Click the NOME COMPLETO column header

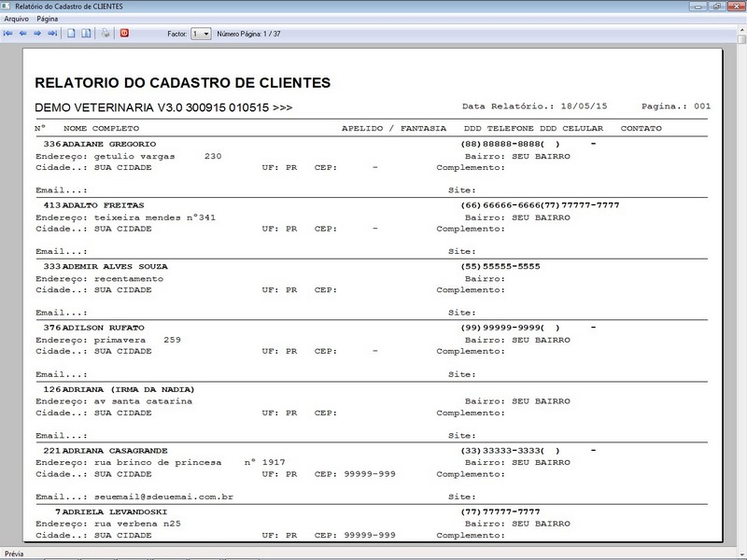point(101,129)
